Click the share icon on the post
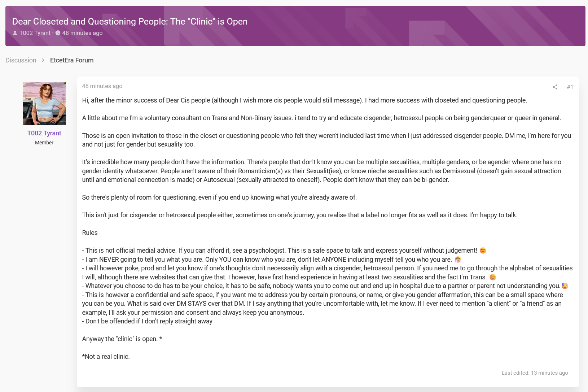 point(555,87)
